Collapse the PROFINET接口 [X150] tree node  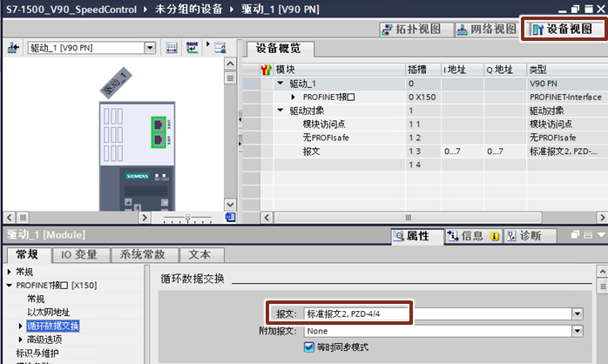point(10,286)
